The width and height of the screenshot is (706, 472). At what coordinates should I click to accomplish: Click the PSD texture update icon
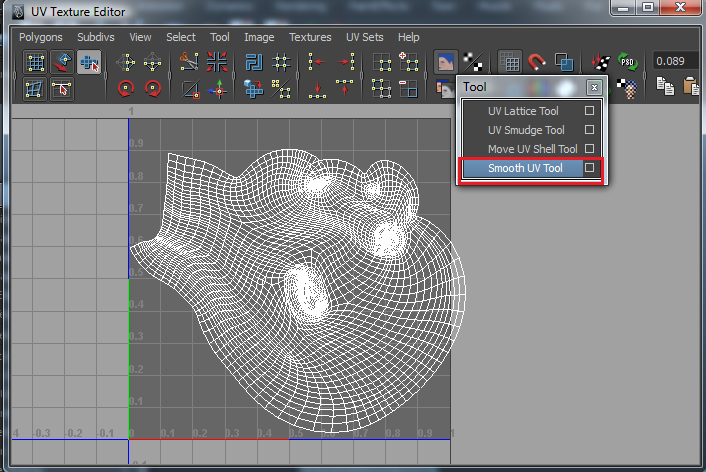[x=627, y=62]
